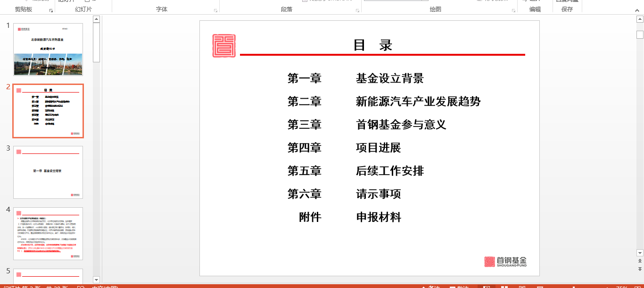The image size is (644, 288).
Task: Click the text 第一章 on the slide
Action: (x=305, y=78)
